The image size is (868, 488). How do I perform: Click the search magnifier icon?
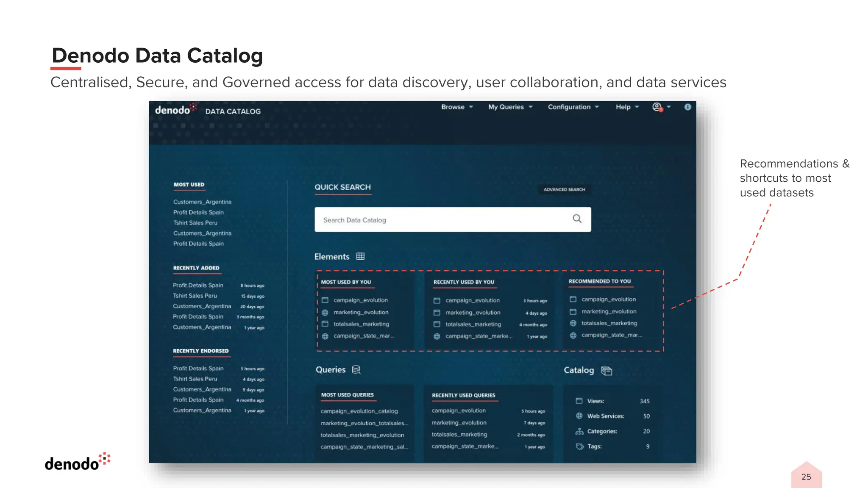pos(577,219)
